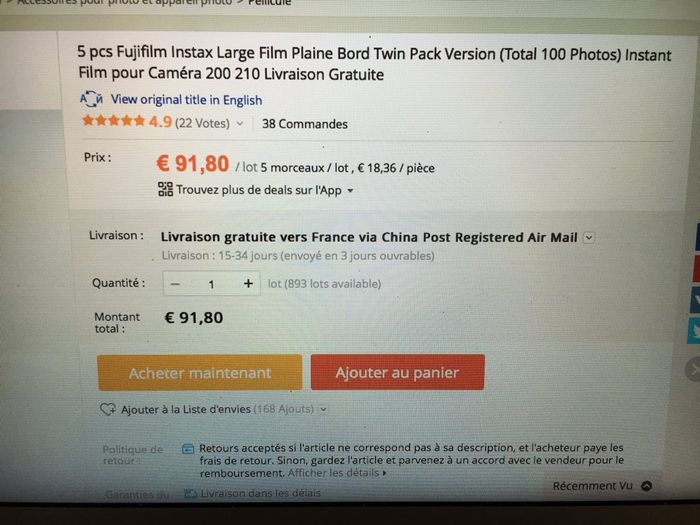Expand the 'Récemment Vu' panel

(x=646, y=486)
